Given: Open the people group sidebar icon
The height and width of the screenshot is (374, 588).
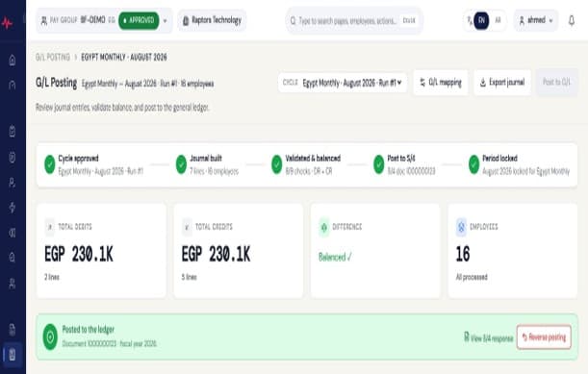Looking at the screenshot, I should point(13,284).
